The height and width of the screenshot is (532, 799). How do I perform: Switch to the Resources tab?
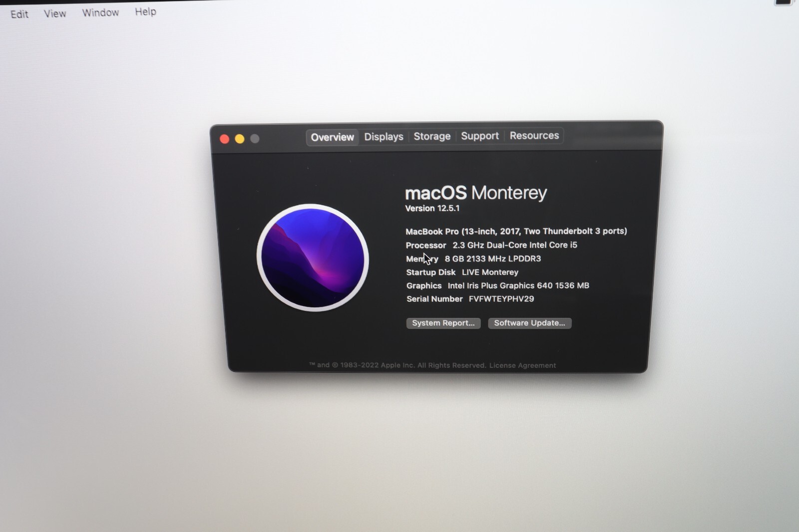534,135
